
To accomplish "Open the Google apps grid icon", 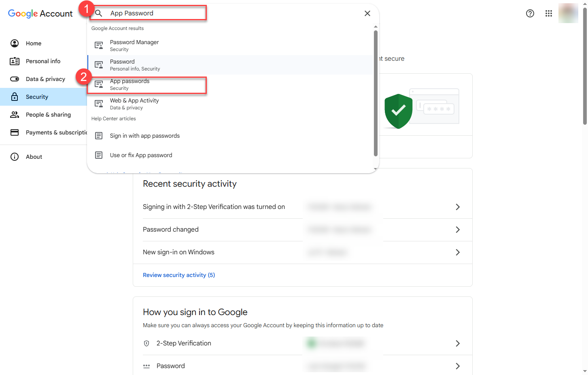I will [548, 13].
